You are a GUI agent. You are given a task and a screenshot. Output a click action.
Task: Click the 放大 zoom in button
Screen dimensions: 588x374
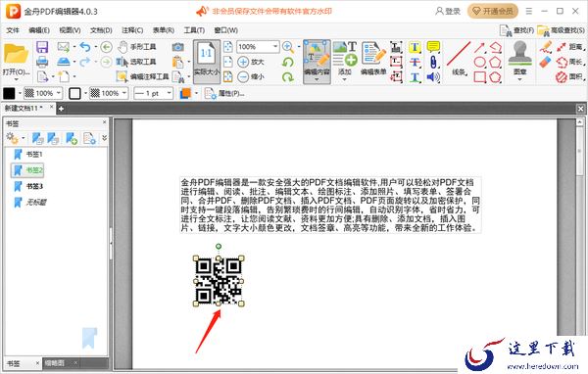pyautogui.click(x=251, y=62)
